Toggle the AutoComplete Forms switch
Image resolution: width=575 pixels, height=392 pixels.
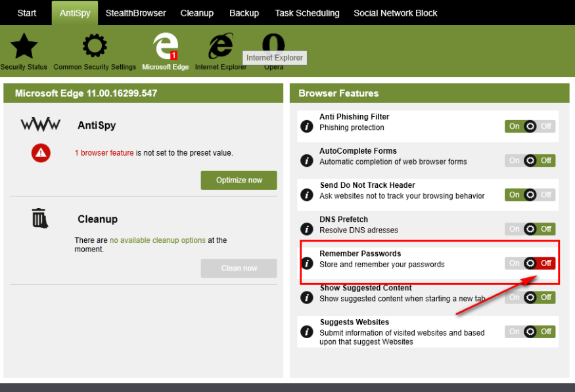tap(530, 160)
